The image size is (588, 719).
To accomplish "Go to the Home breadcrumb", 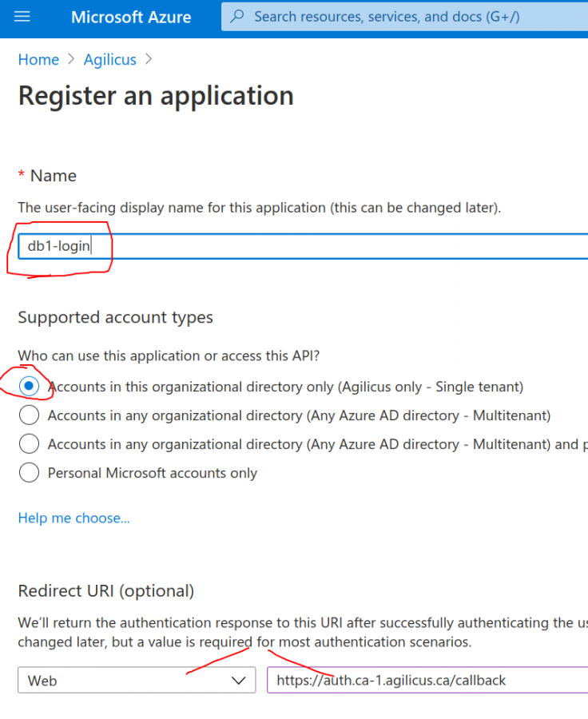I will 38,60.
